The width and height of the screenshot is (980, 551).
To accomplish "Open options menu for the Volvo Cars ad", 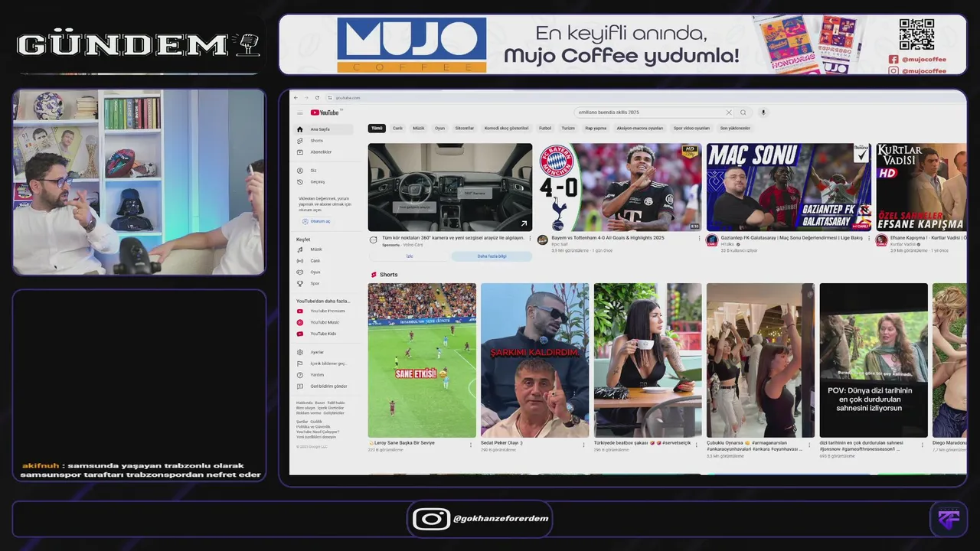I will click(x=530, y=239).
